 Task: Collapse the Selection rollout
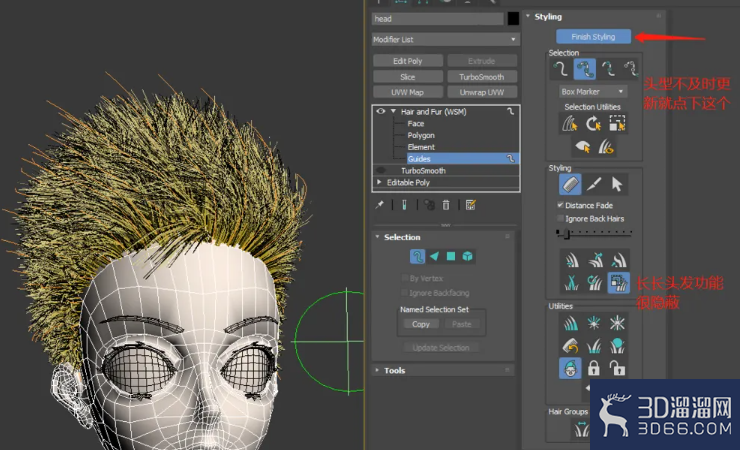(377, 237)
